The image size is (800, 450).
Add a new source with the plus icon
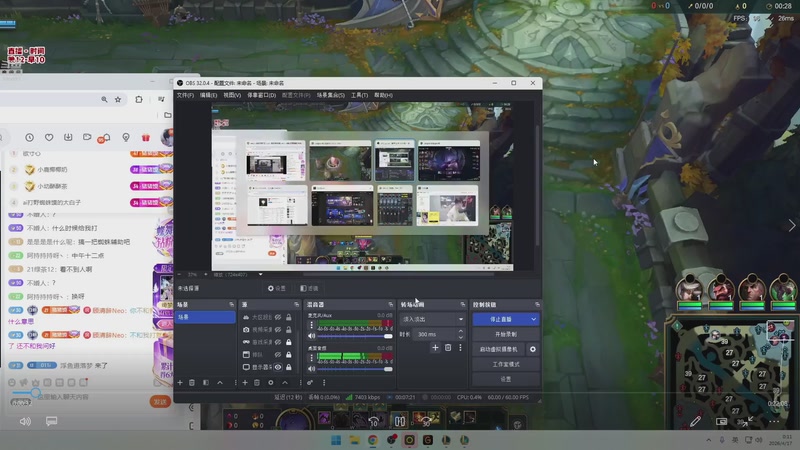(x=245, y=382)
